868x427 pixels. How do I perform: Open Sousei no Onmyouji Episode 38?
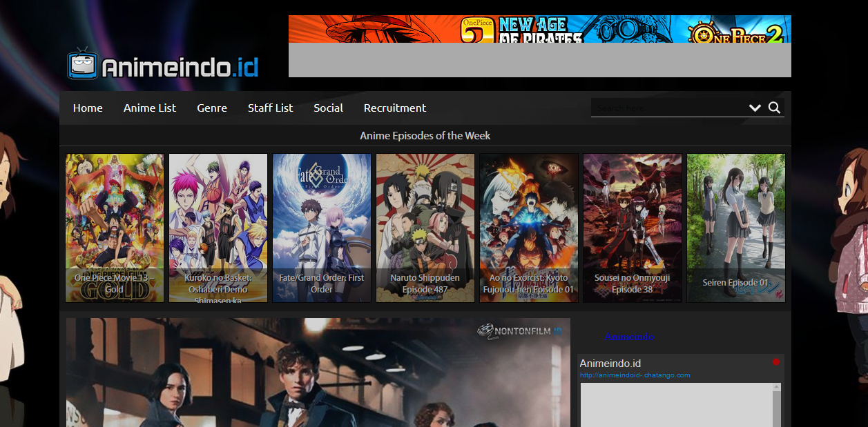coord(633,228)
